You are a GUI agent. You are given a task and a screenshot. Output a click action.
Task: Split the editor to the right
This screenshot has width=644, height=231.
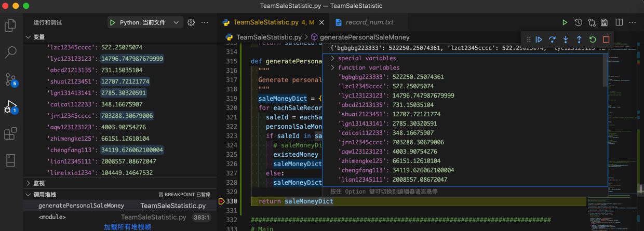619,22
